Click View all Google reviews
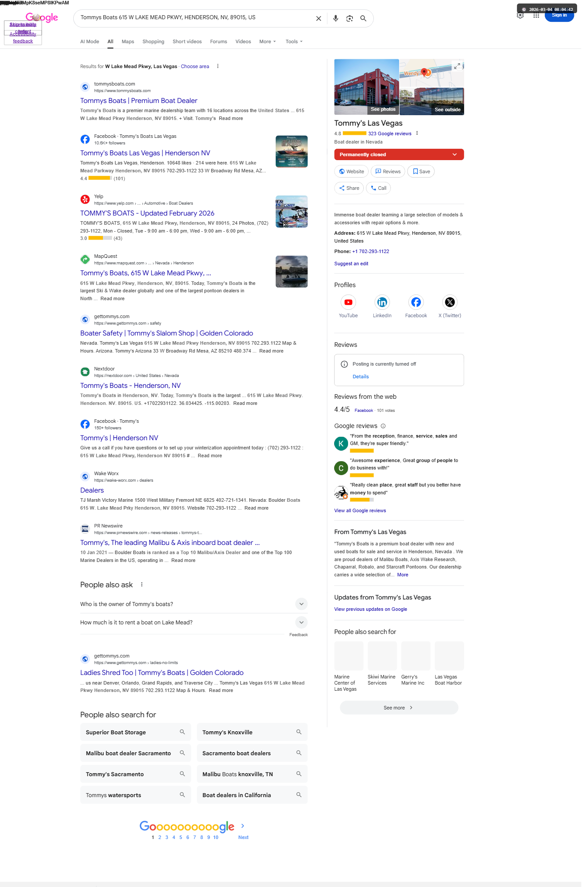The width and height of the screenshot is (588, 887). (x=360, y=510)
